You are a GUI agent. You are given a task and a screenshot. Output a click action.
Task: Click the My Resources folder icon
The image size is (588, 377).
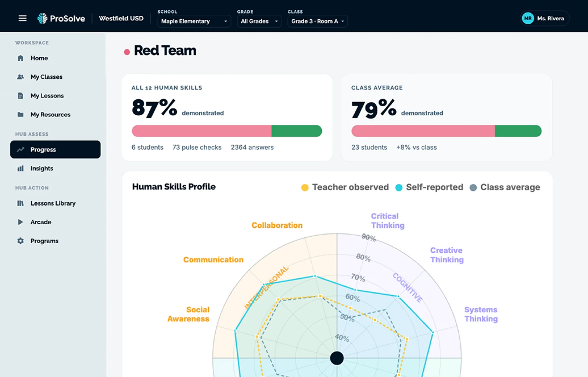pos(21,114)
